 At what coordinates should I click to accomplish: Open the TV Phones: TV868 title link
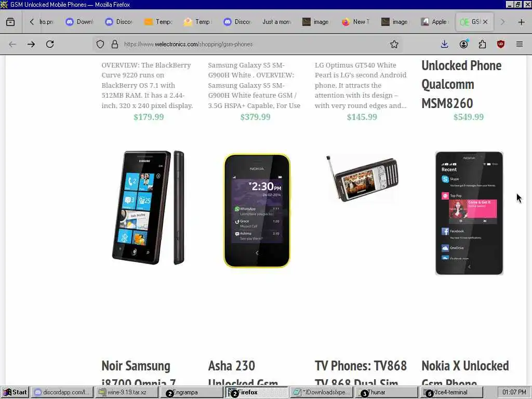point(361,373)
